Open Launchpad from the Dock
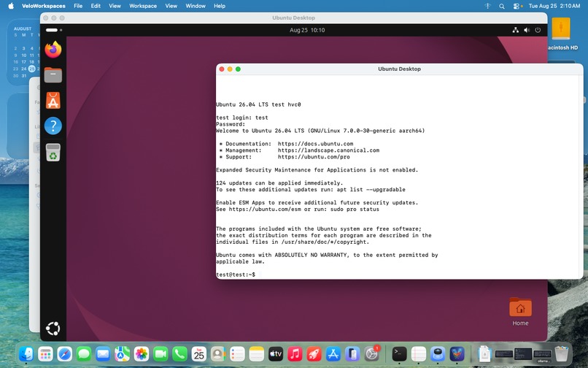The height and width of the screenshot is (368, 588). click(45, 353)
